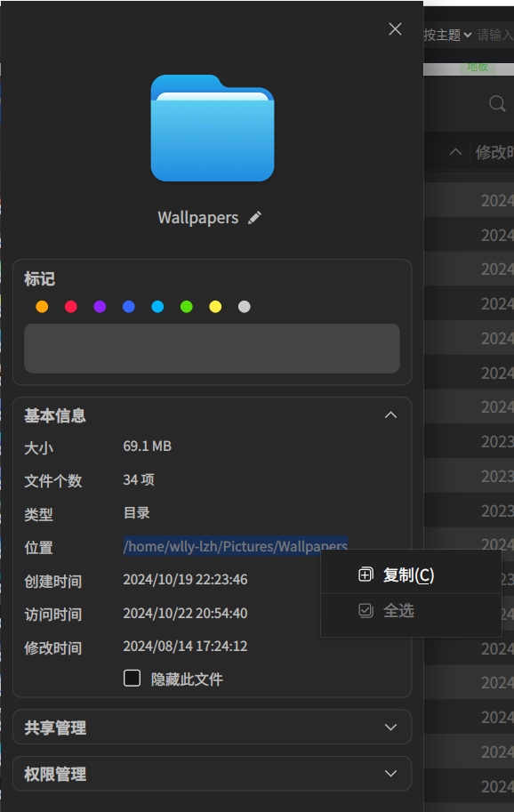Check the 隐藏此文件 checkbox
This screenshot has width=514, height=812.
[x=132, y=678]
